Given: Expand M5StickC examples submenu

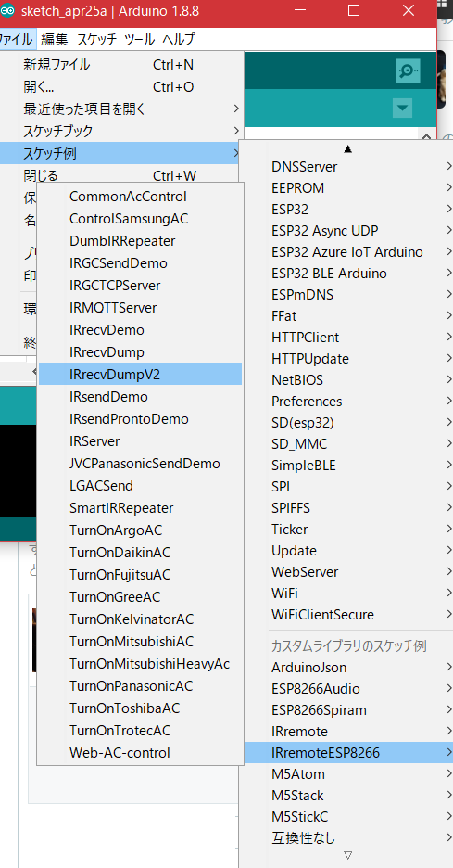Looking at the screenshot, I should pyautogui.click(x=348, y=816).
